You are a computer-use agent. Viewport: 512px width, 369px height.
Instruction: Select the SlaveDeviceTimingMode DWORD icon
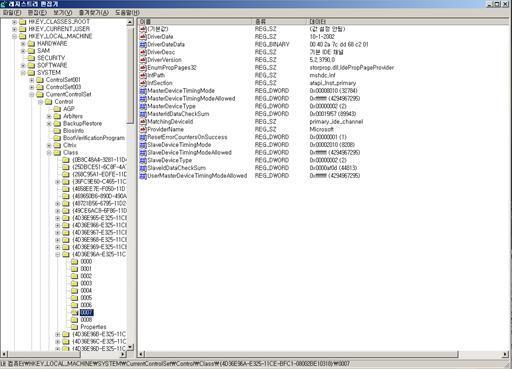[x=143, y=145]
